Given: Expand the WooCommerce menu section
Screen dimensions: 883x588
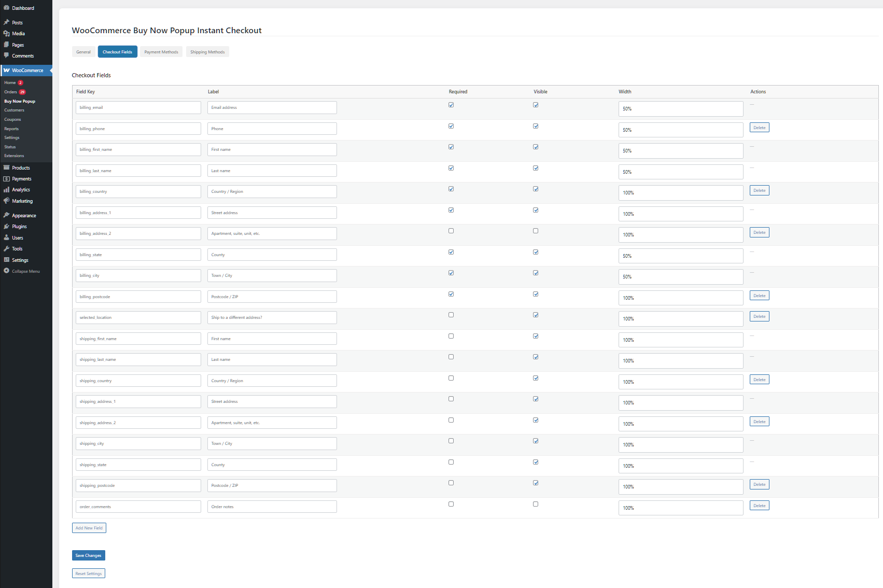Looking at the screenshot, I should pyautogui.click(x=27, y=71).
